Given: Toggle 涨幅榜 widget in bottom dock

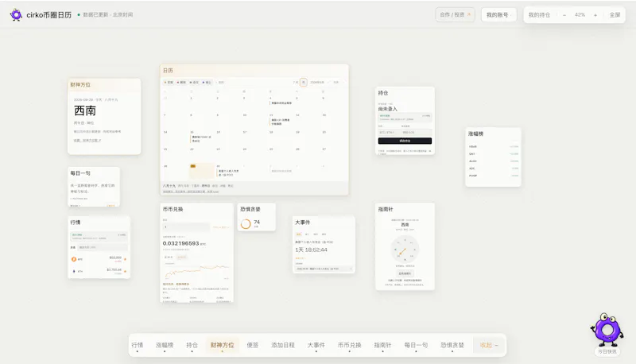Looking at the screenshot, I should (165, 345).
